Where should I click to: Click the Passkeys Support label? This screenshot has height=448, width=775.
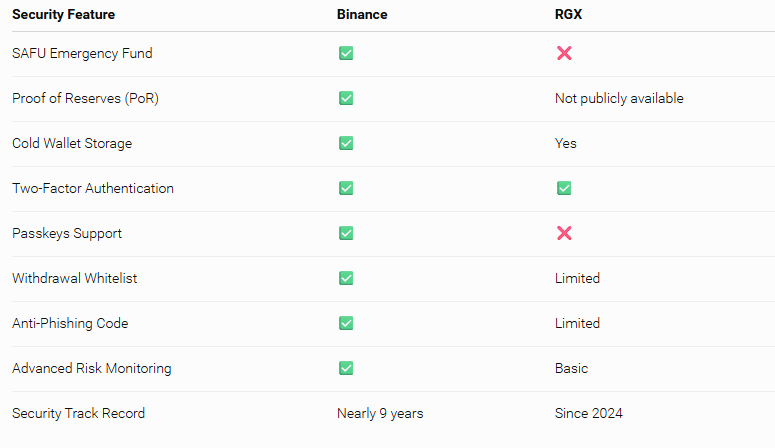click(x=67, y=233)
